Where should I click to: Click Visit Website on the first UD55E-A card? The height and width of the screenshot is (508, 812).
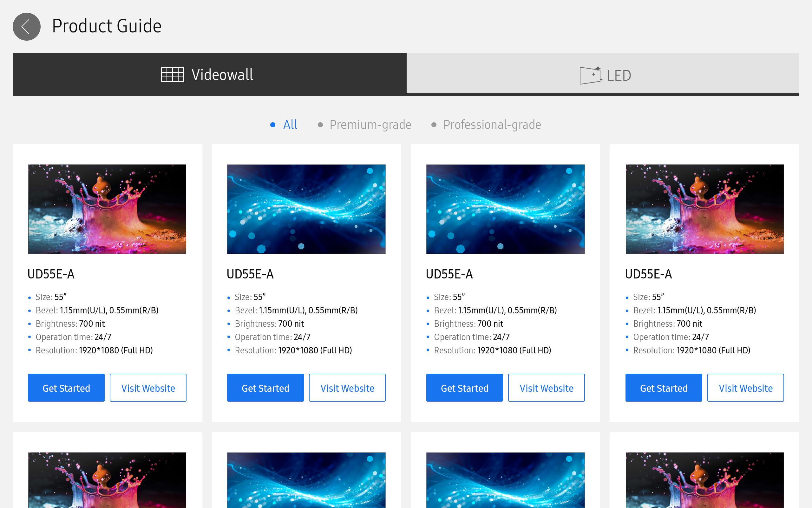click(148, 388)
